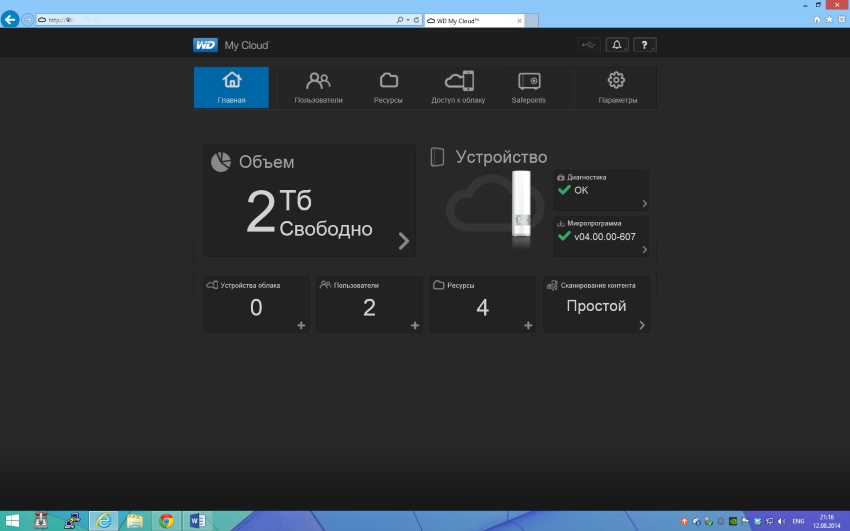
Task: Open the address bar autocomplete dropdown
Action: (x=408, y=20)
